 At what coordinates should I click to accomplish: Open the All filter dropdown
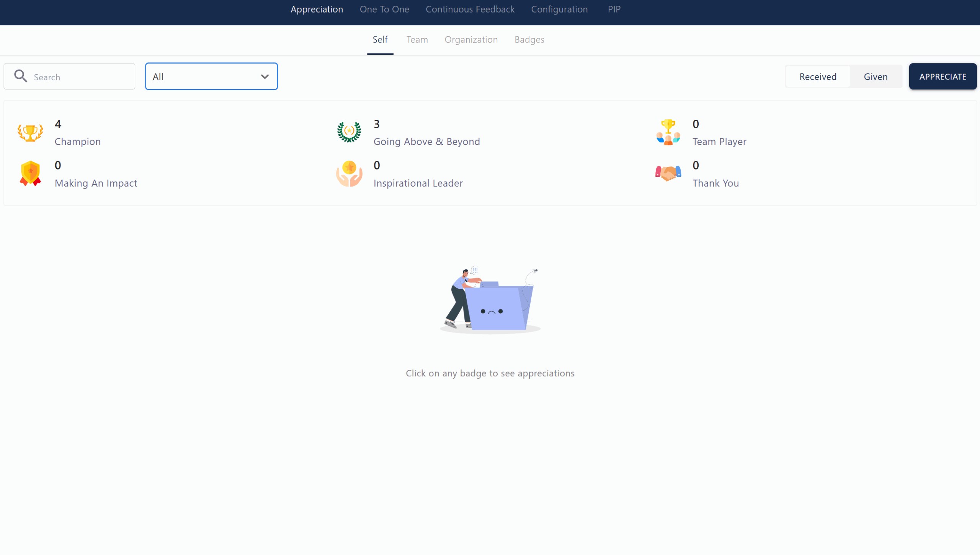coord(211,76)
